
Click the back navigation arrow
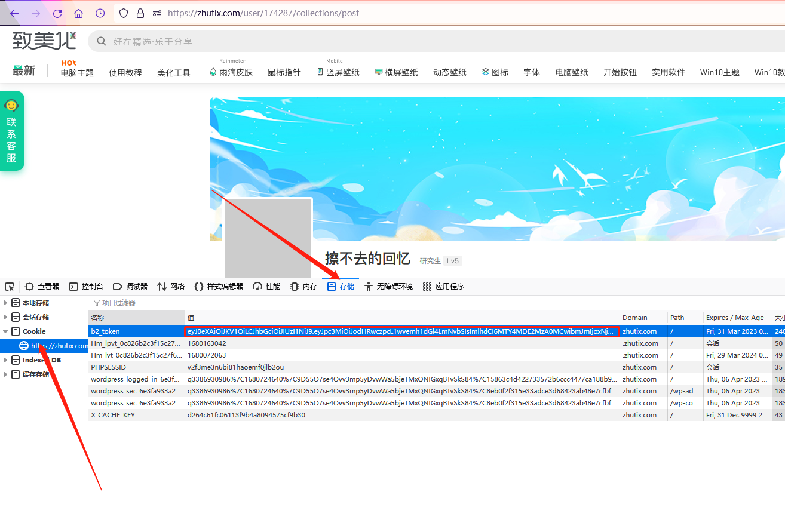point(14,13)
